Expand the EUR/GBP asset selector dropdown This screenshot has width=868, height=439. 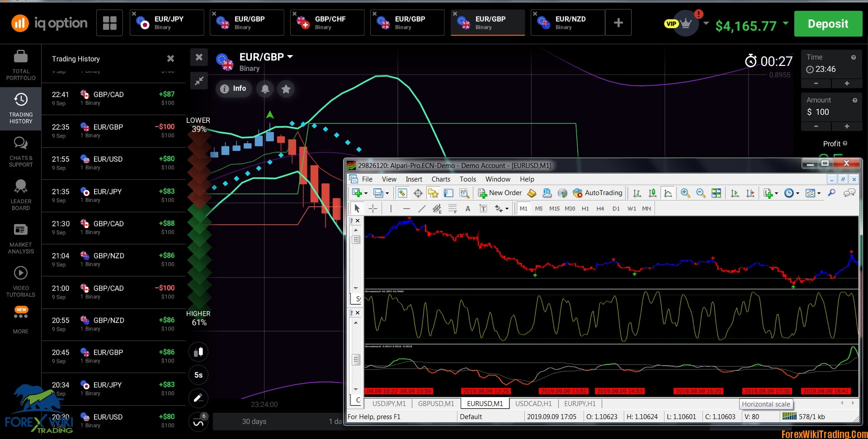coord(290,56)
